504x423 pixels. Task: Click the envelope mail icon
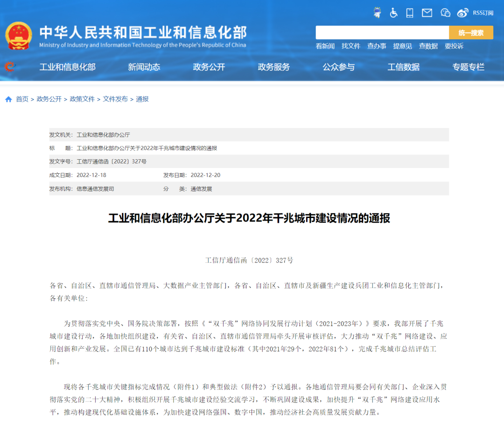point(427,13)
